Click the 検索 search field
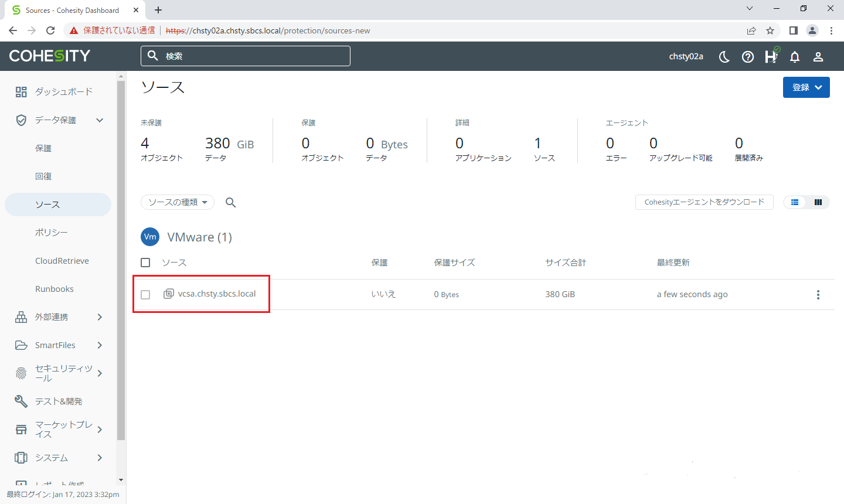The height and width of the screenshot is (504, 844). pos(246,56)
